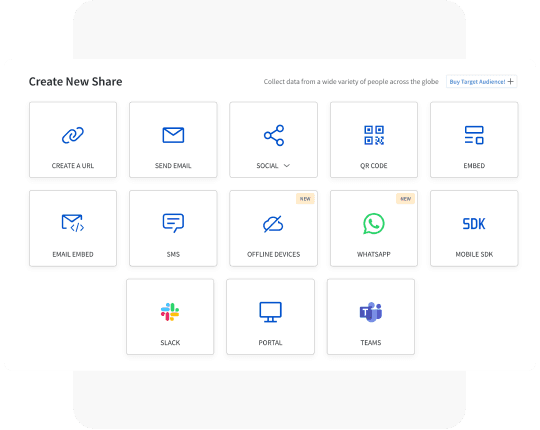Select the Mobile SDK icon

click(474, 224)
